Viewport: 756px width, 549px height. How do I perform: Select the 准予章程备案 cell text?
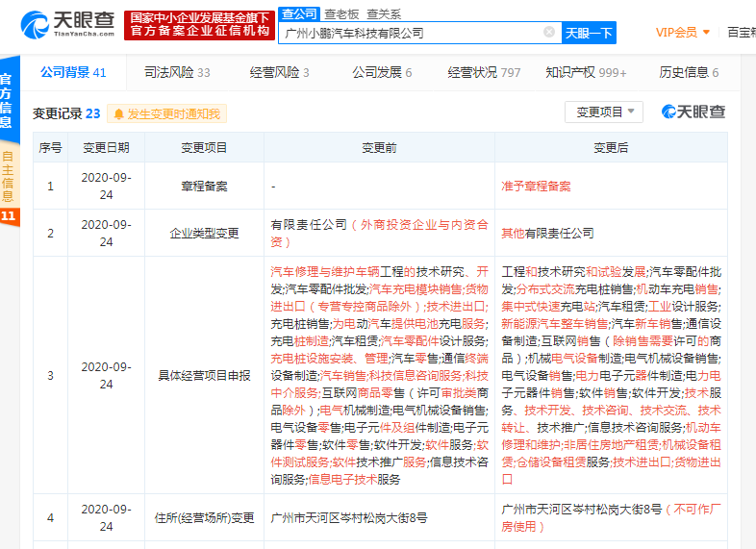point(536,187)
